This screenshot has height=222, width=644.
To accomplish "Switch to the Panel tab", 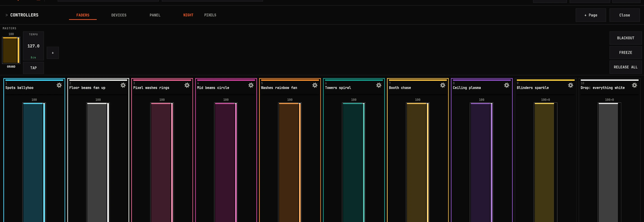I will 155,15.
